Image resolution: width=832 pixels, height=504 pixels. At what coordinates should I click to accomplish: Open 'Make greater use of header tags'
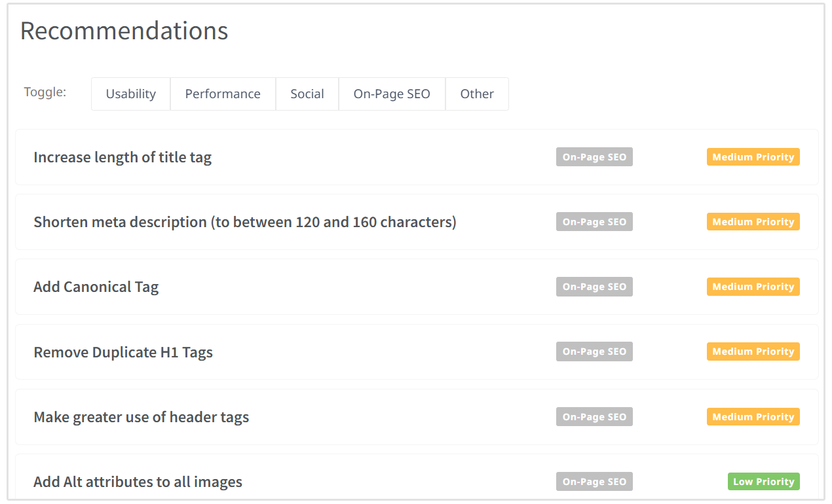[142, 417]
